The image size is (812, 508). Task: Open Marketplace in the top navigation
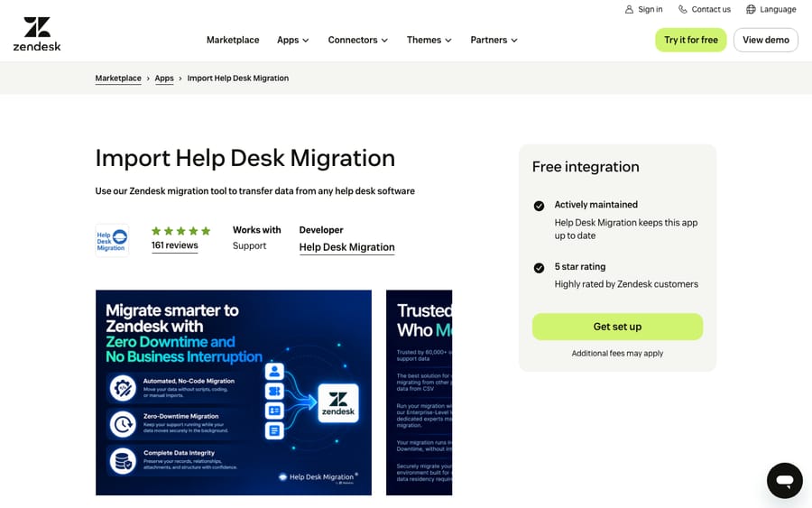point(233,40)
